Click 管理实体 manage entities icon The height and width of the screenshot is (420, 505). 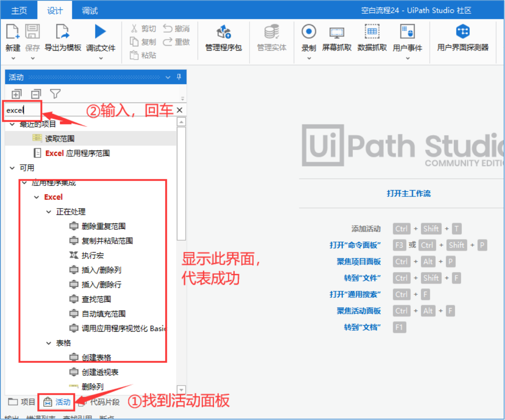[x=272, y=32]
